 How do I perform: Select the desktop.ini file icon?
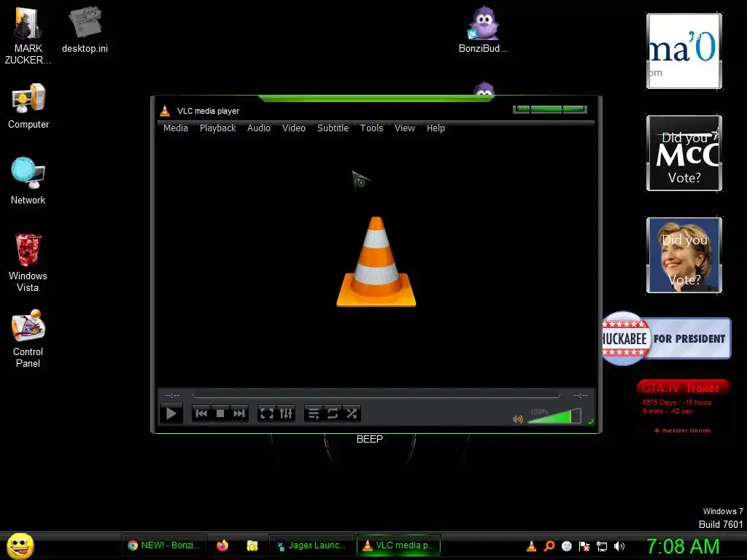[85, 29]
